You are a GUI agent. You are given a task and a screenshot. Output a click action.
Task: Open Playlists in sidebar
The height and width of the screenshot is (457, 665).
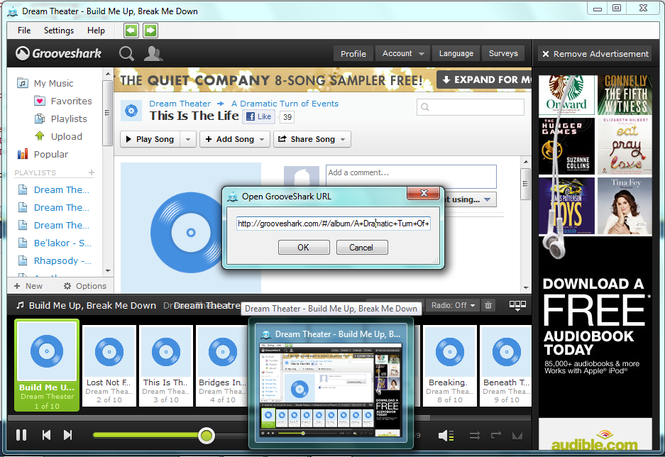pyautogui.click(x=61, y=119)
